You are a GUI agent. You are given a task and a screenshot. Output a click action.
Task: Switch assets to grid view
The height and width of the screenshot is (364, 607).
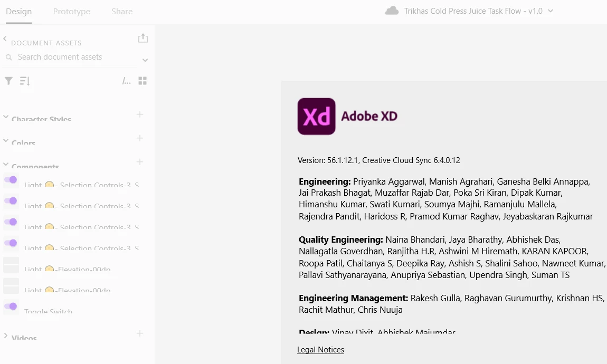point(143,81)
